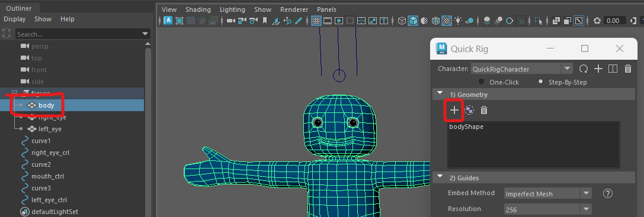The image size is (644, 217).
Task: Toggle the viewport grid display icon
Action: (316, 21)
